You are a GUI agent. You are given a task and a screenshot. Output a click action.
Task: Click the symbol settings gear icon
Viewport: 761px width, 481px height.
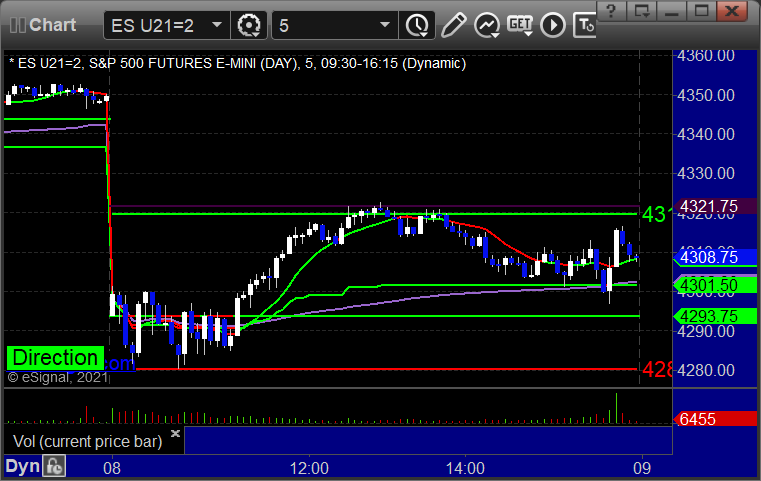coord(248,25)
